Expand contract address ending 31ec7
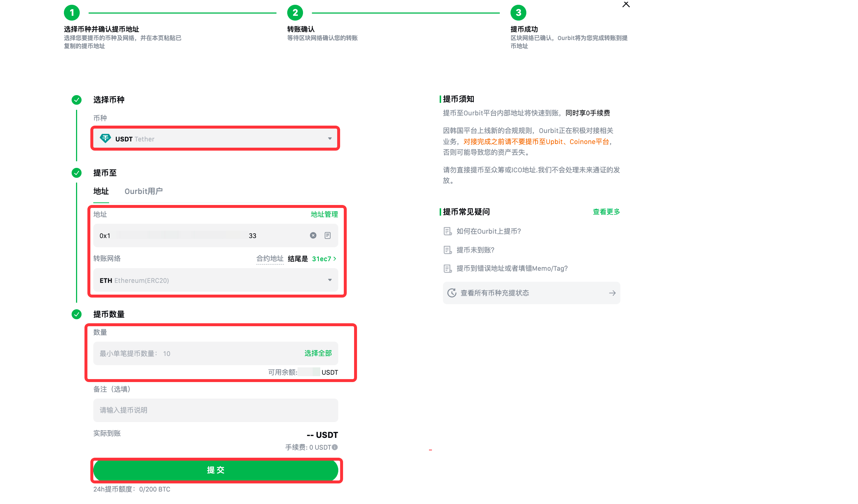Screen dimensions: 858x504 tap(324, 259)
